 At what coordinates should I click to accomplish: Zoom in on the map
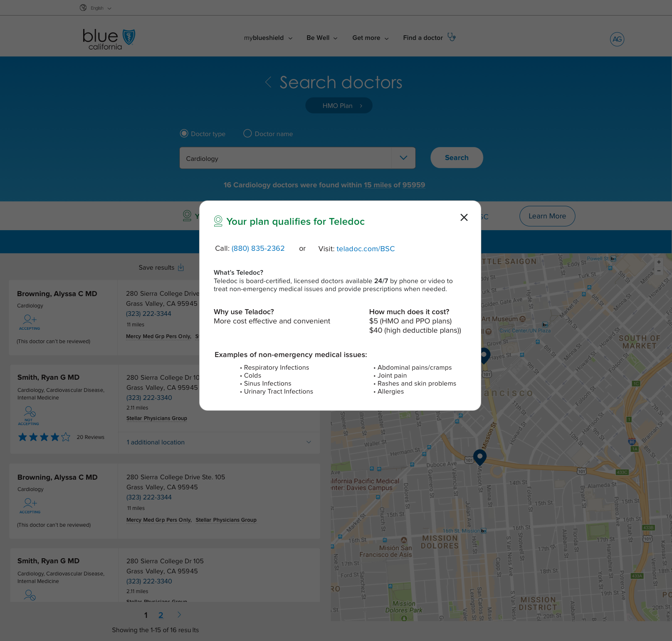click(x=659, y=262)
